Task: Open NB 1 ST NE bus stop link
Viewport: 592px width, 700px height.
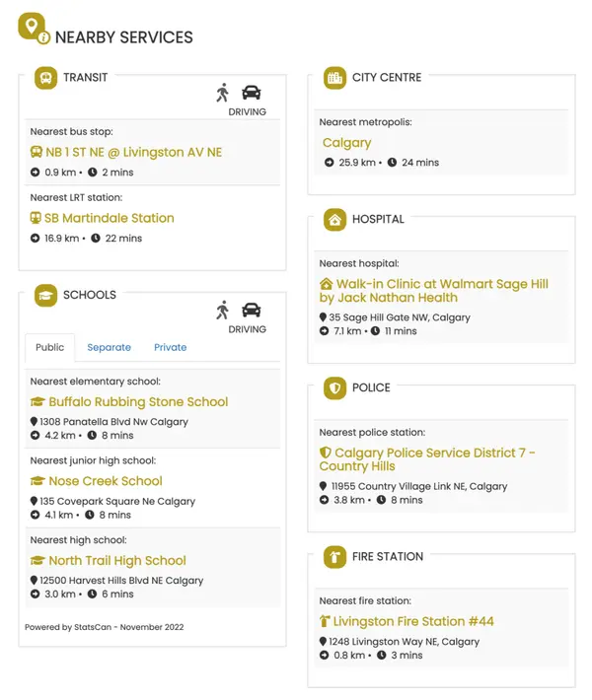Action: tap(133, 153)
